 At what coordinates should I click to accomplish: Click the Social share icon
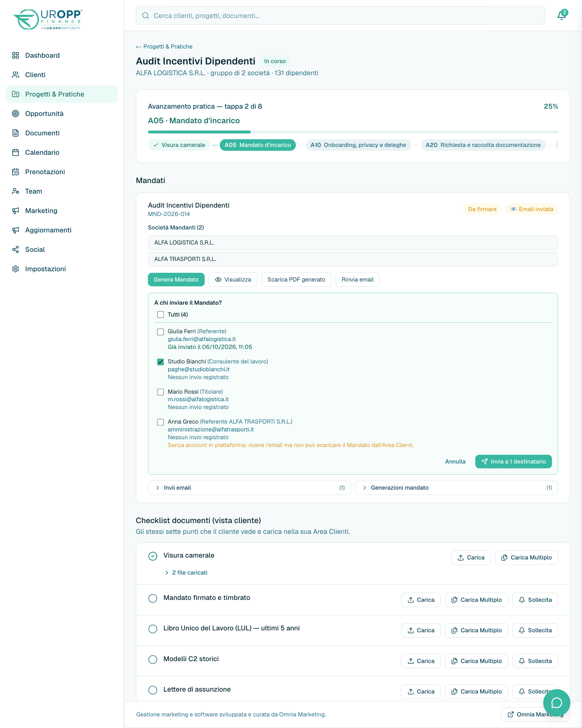pyautogui.click(x=16, y=249)
